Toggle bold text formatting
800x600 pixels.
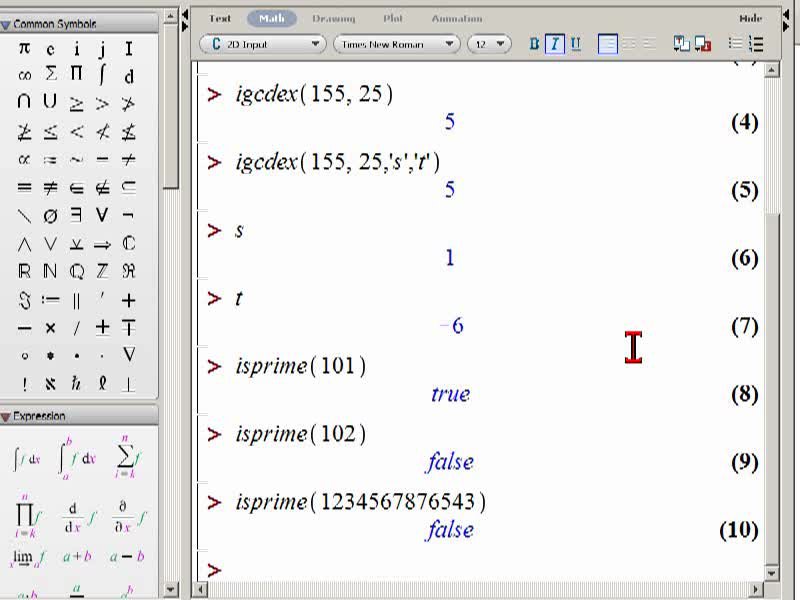tap(534, 44)
